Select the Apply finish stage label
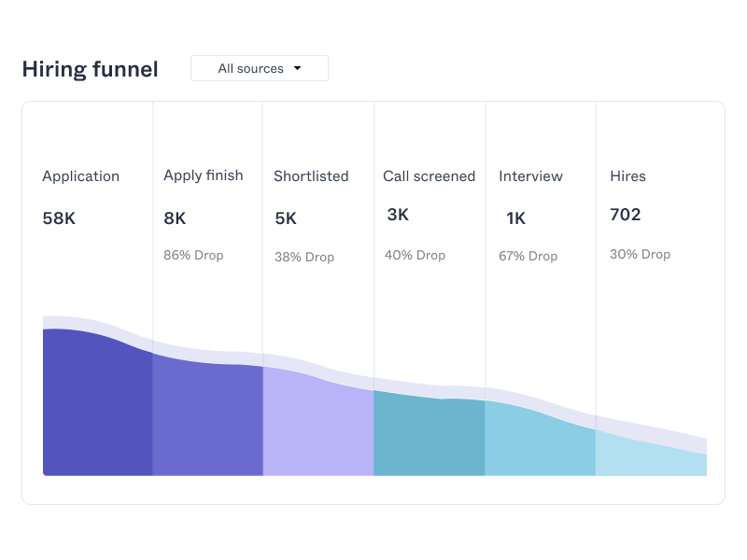The image size is (747, 560). tap(203, 175)
